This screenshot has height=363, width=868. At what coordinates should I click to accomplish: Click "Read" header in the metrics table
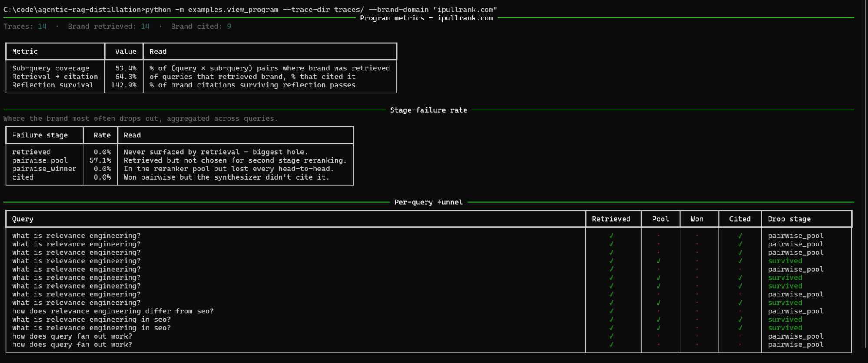[x=158, y=51]
